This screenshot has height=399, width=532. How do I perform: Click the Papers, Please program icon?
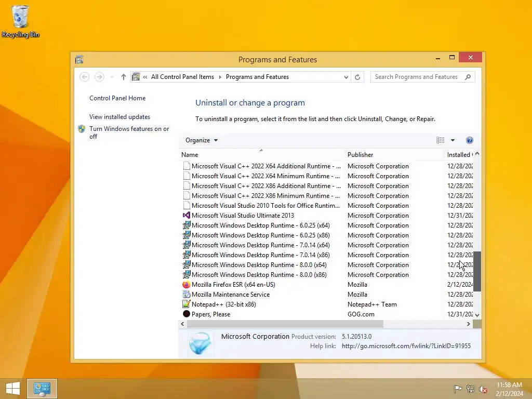187,314
